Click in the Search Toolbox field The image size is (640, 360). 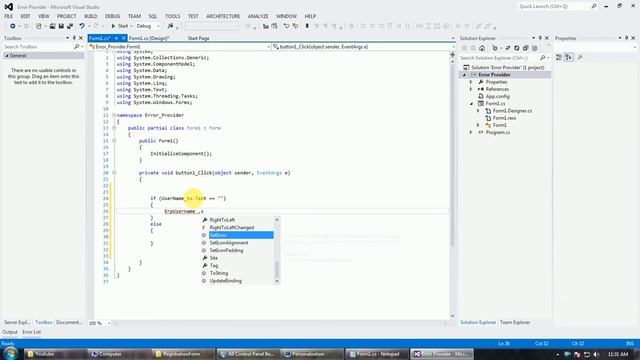tap(39, 47)
